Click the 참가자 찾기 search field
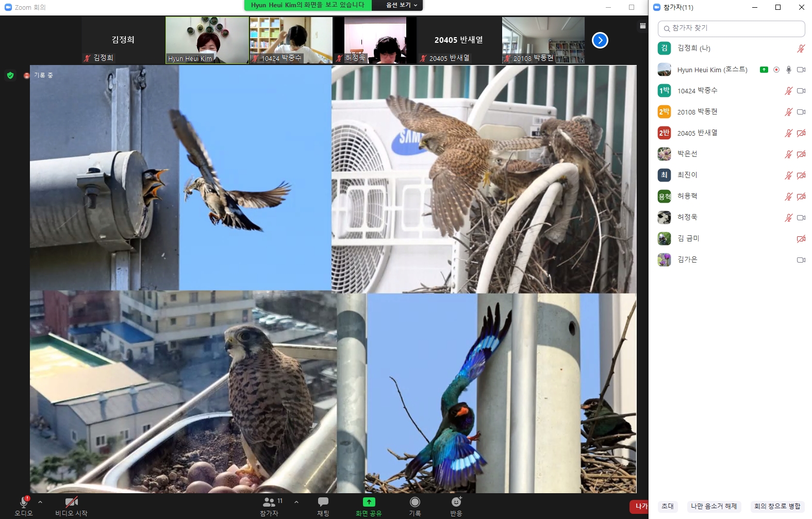 pos(731,28)
